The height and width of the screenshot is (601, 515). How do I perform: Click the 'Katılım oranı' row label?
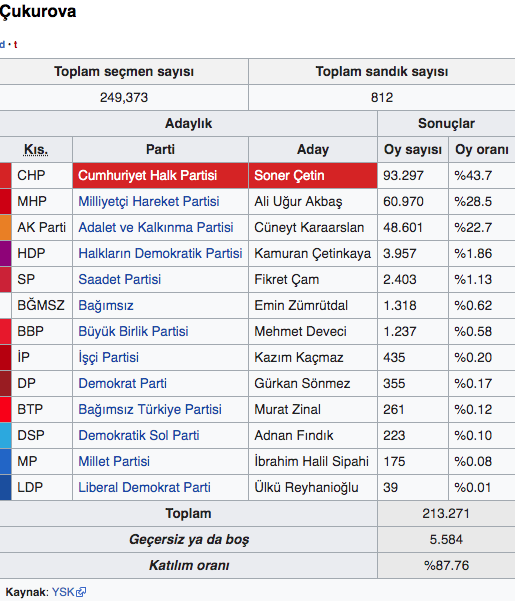tap(189, 566)
